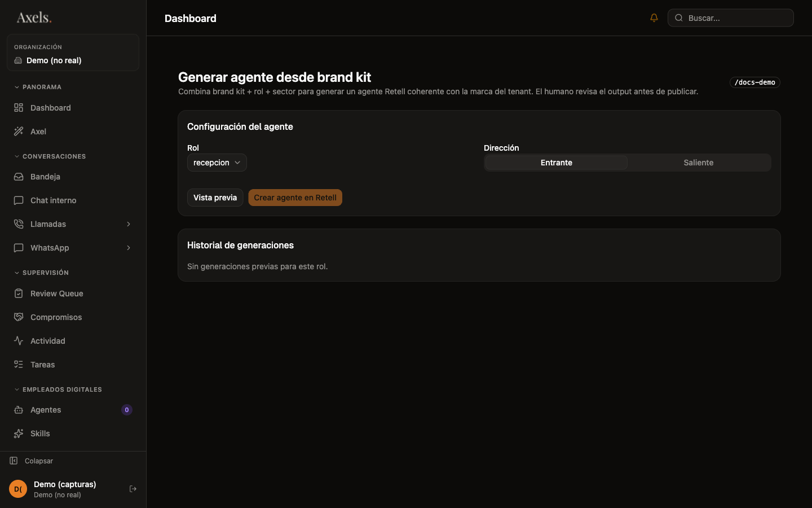Screen dimensions: 812x508
Task: Collapse the sidebar with Colapsar
Action: pyautogui.click(x=32, y=461)
